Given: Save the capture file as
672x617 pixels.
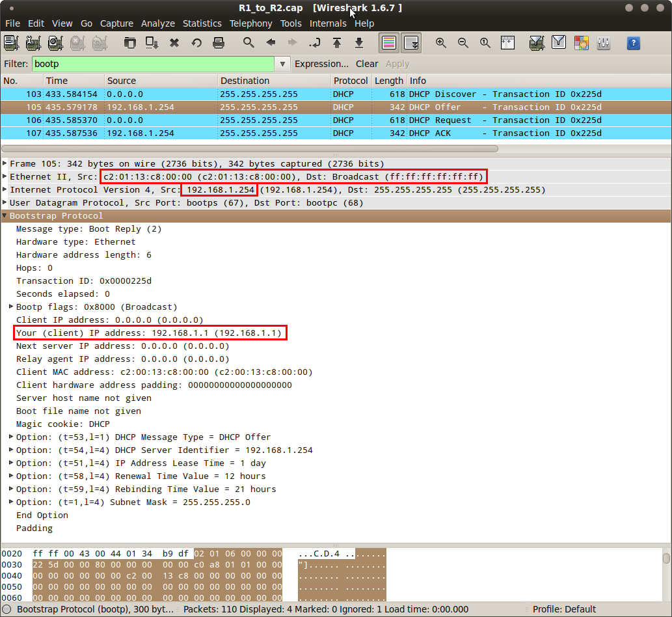Looking at the screenshot, I should 152,43.
